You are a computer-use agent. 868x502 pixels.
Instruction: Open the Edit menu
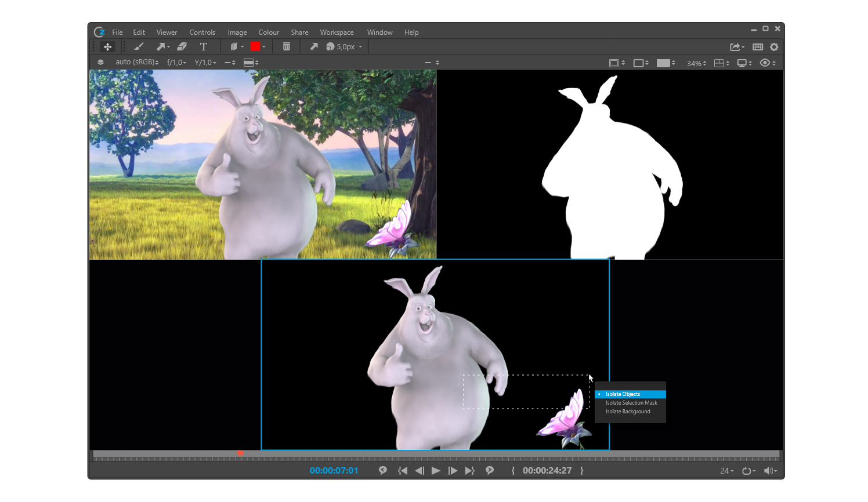139,32
